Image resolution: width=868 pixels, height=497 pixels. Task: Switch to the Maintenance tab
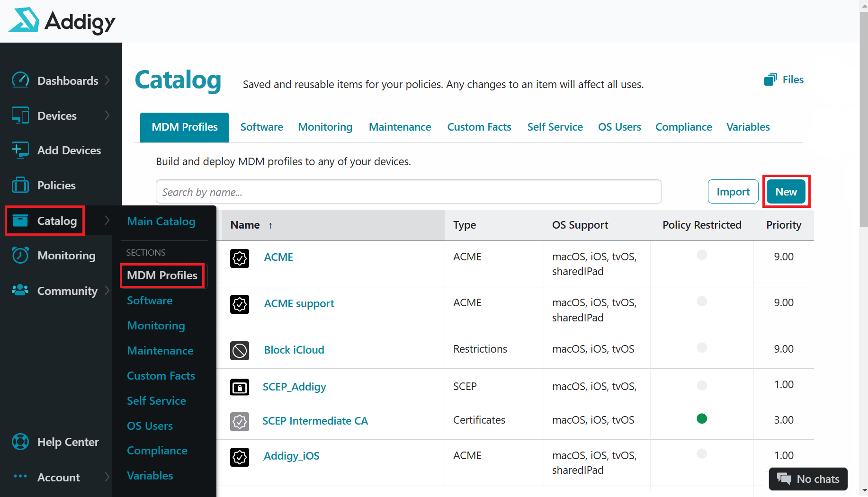pos(400,127)
